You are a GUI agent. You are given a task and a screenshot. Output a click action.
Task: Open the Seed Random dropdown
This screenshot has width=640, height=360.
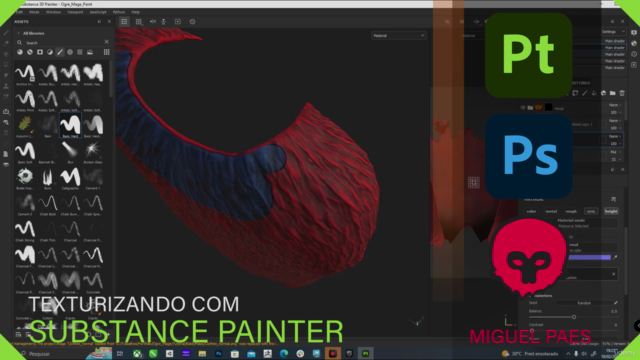(584, 303)
